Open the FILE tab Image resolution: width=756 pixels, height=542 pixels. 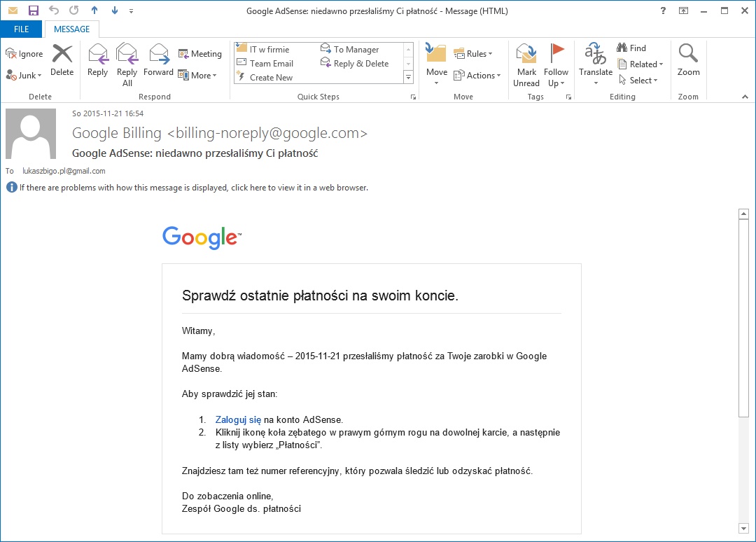pyautogui.click(x=21, y=29)
